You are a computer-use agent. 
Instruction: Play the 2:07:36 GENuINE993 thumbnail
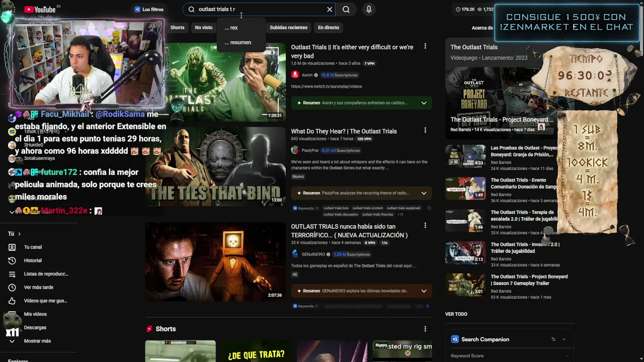coord(215,262)
